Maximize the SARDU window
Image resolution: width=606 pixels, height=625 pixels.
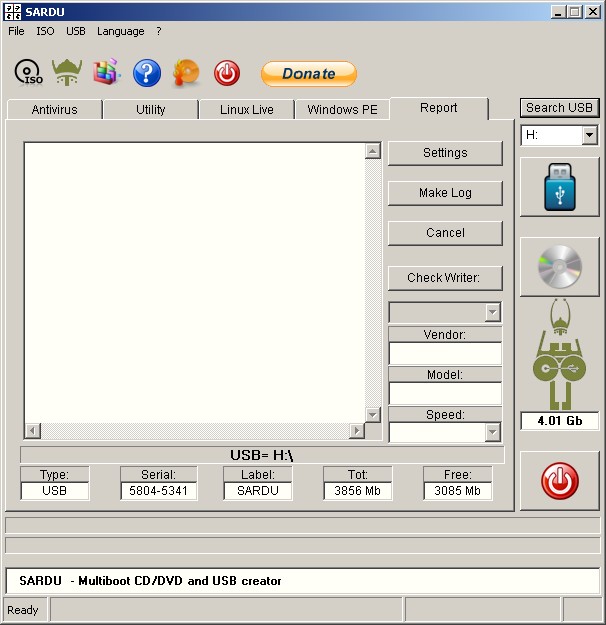(x=575, y=12)
